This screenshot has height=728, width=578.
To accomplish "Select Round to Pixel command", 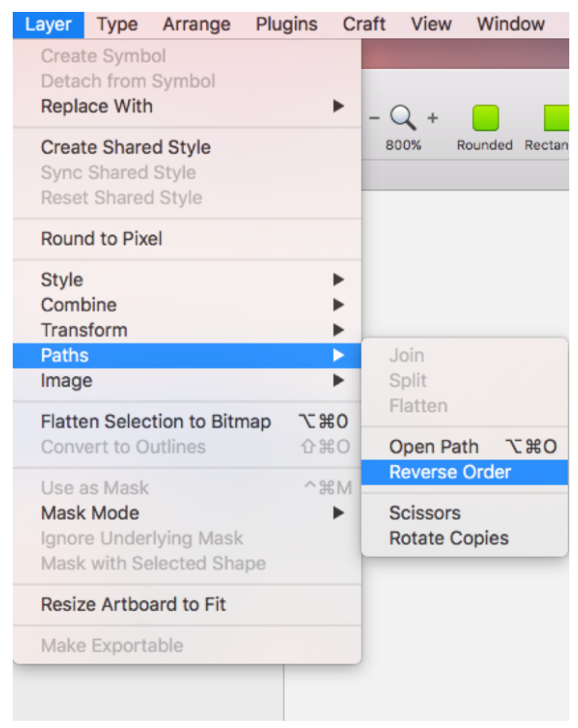I will 102,238.
